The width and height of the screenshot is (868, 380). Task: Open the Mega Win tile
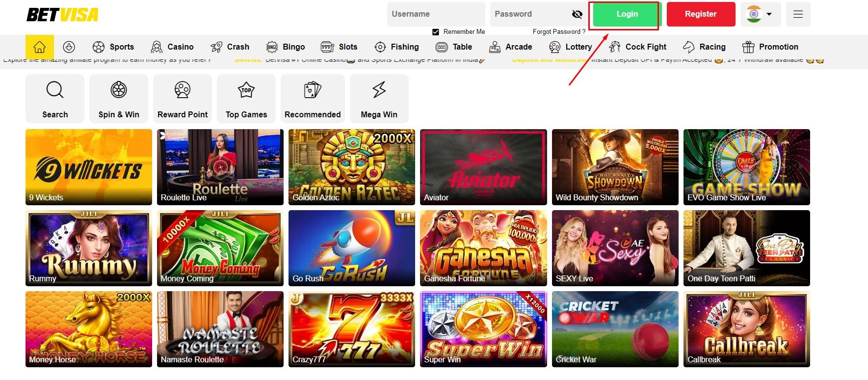coord(379,98)
